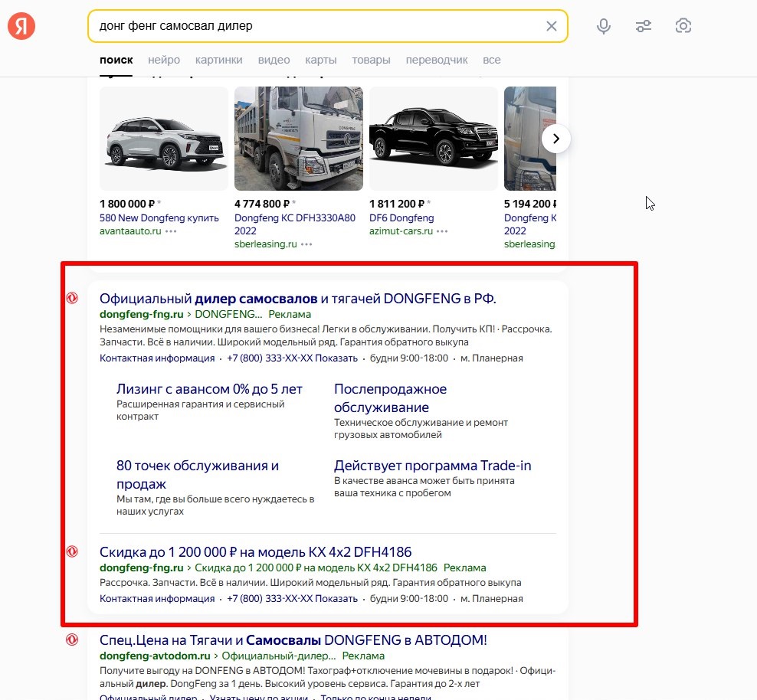Click the white Dongfeng 580 SUV thumbnail
Viewport: 757px width, 700px height.
(164, 139)
